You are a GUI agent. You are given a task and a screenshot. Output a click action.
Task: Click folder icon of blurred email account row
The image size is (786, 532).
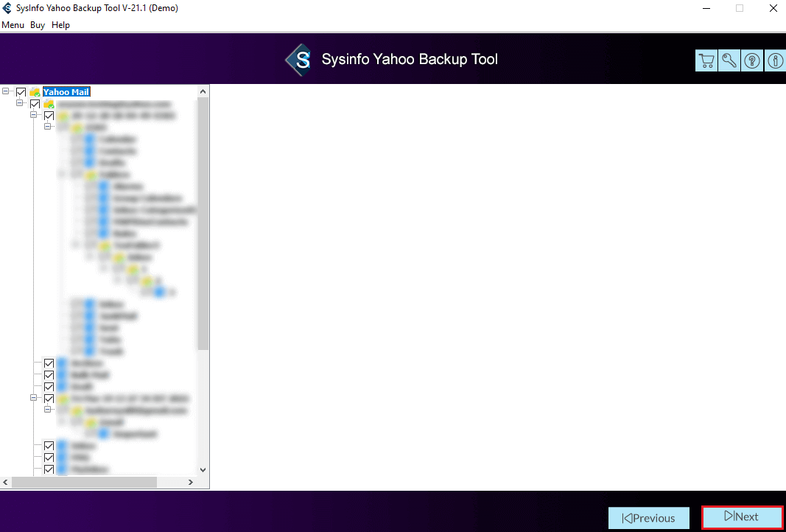(49, 104)
